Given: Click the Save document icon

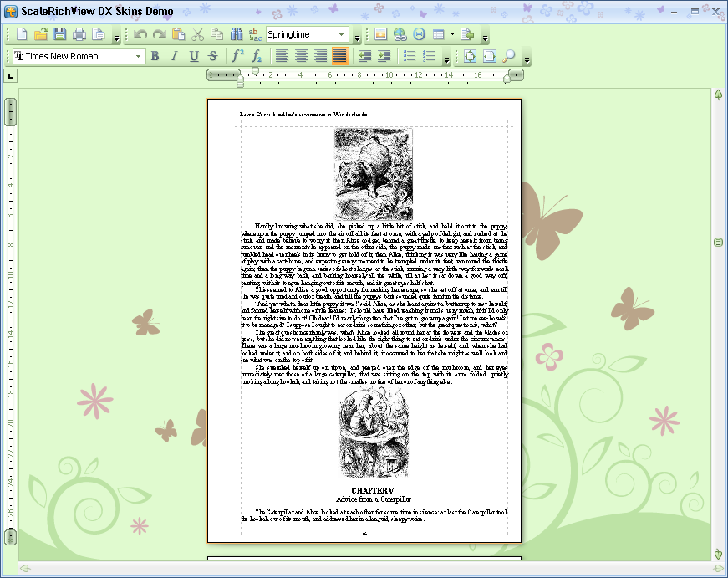Looking at the screenshot, I should pyautogui.click(x=59, y=34).
